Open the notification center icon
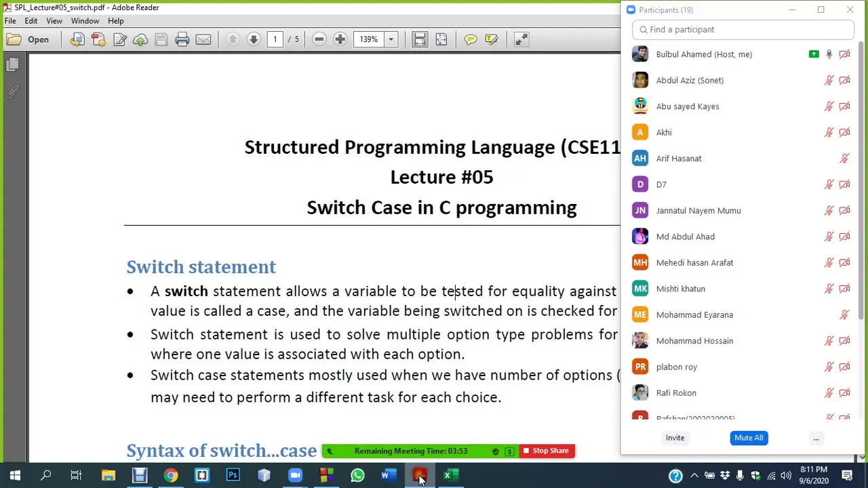 pos(847,476)
